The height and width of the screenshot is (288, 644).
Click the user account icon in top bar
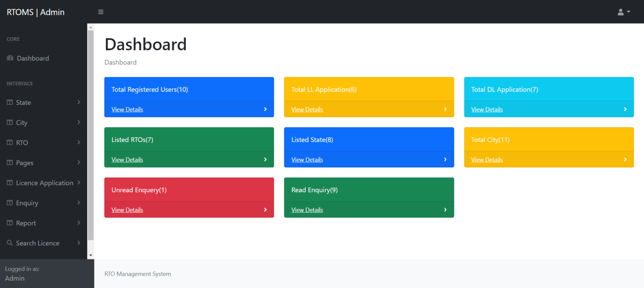click(x=620, y=12)
